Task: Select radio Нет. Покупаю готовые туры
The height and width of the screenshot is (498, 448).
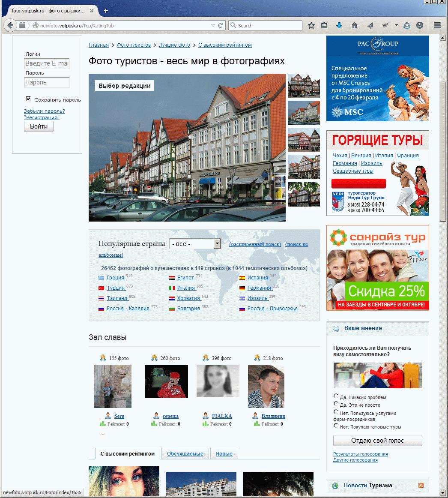Action: (336, 426)
